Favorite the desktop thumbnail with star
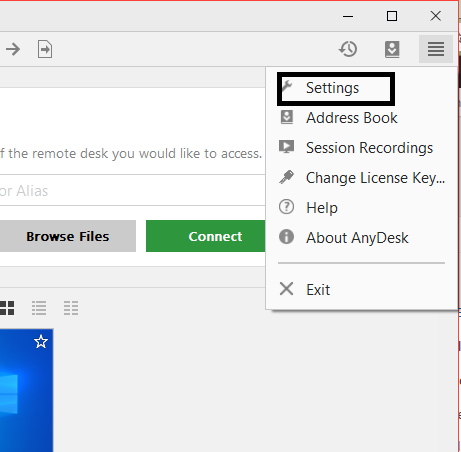This screenshot has width=461, height=452. click(41, 342)
